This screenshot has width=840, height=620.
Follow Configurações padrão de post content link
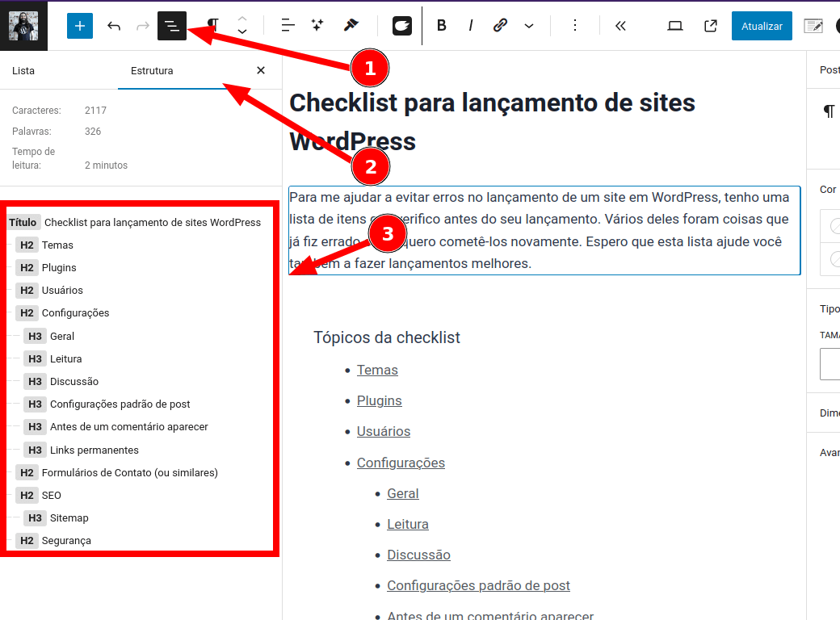point(478,585)
